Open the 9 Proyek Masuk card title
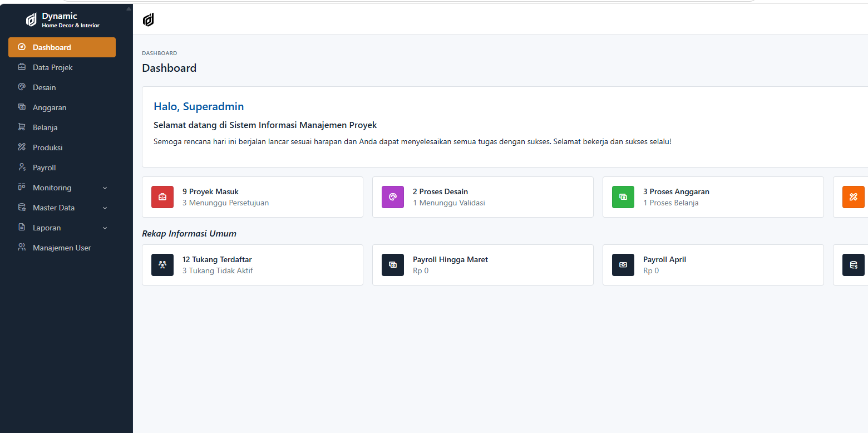Image resolution: width=868 pixels, height=433 pixels. 210,191
